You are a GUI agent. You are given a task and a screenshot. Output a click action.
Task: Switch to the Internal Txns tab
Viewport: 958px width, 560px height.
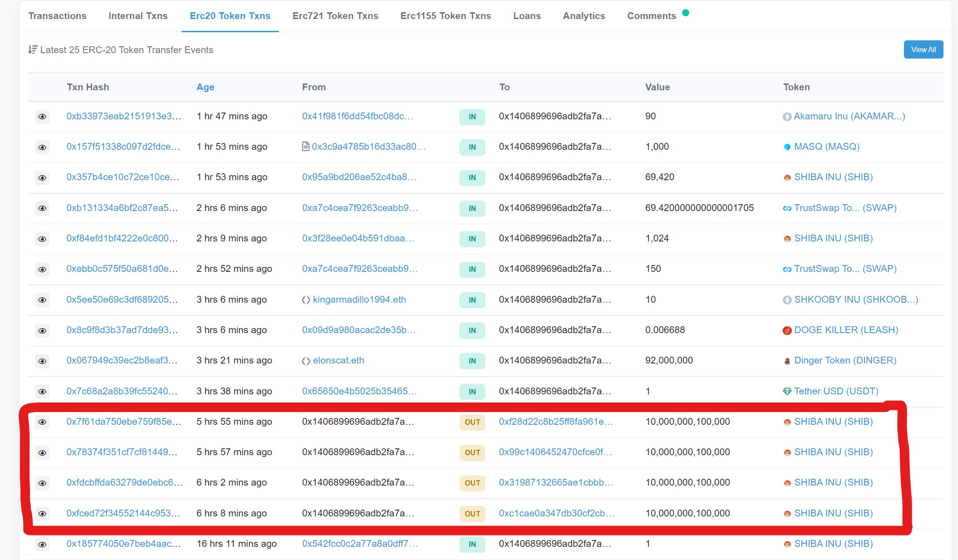point(138,16)
